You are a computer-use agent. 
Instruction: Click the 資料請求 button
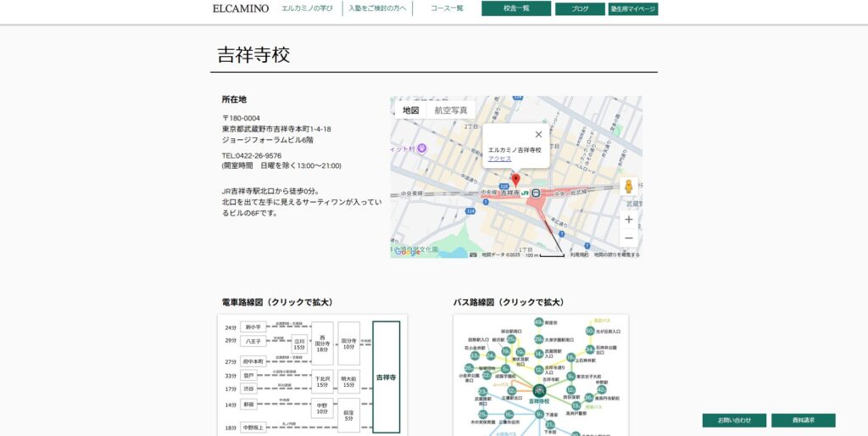coord(804,421)
